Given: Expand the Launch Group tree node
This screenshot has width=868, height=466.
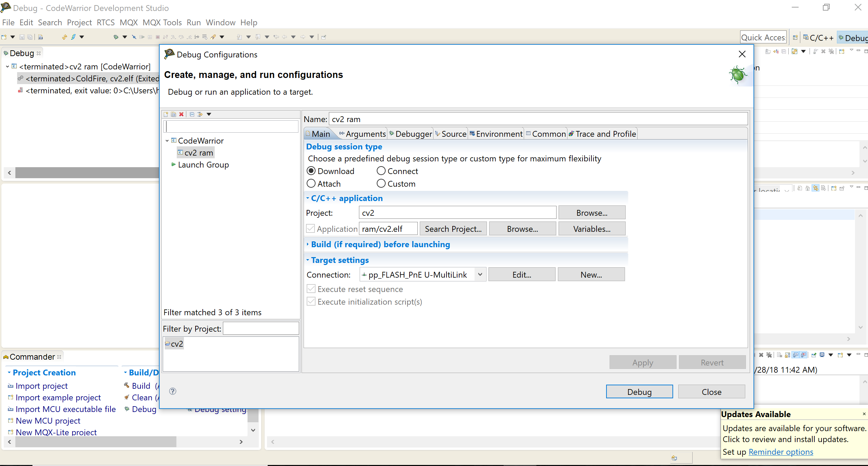Looking at the screenshot, I should [x=173, y=165].
